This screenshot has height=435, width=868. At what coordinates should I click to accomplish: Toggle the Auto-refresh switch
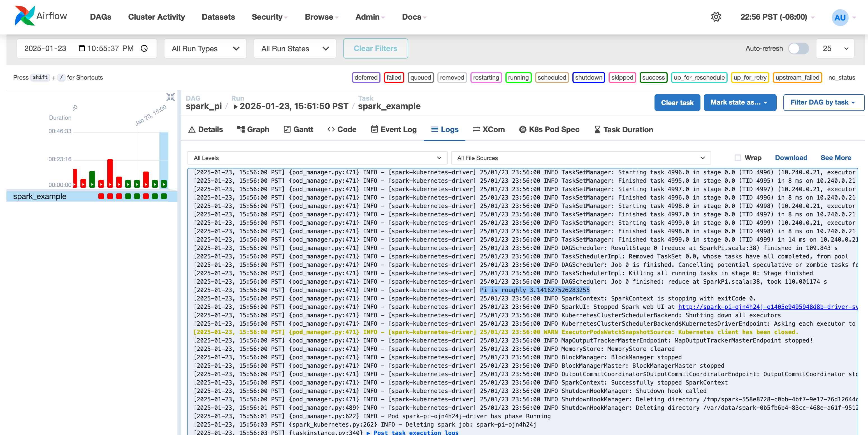point(798,48)
